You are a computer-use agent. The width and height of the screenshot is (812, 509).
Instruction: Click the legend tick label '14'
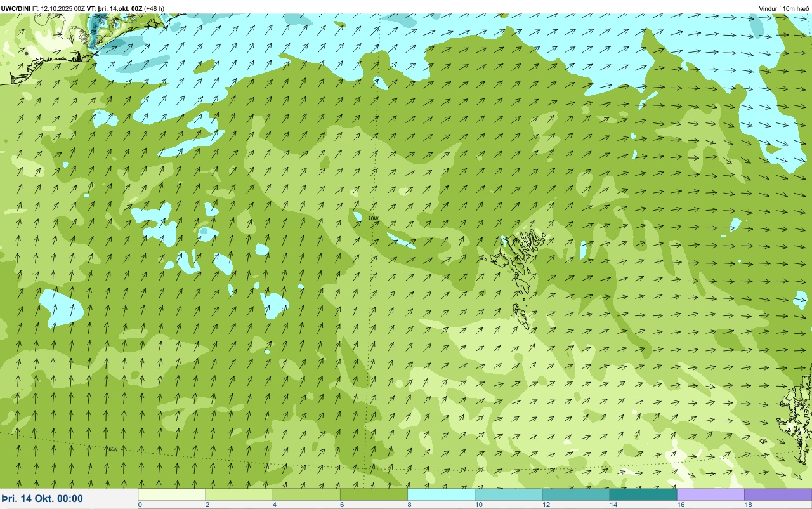click(x=613, y=505)
